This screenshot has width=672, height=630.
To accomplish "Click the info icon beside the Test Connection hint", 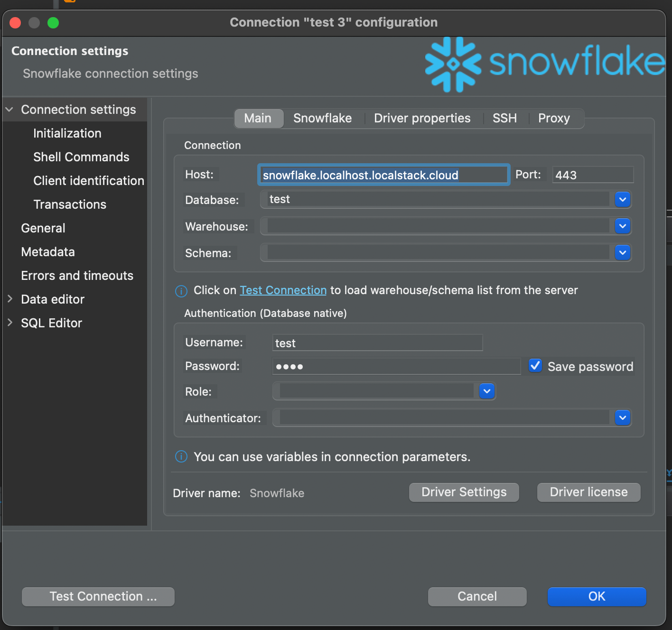I will coord(181,291).
